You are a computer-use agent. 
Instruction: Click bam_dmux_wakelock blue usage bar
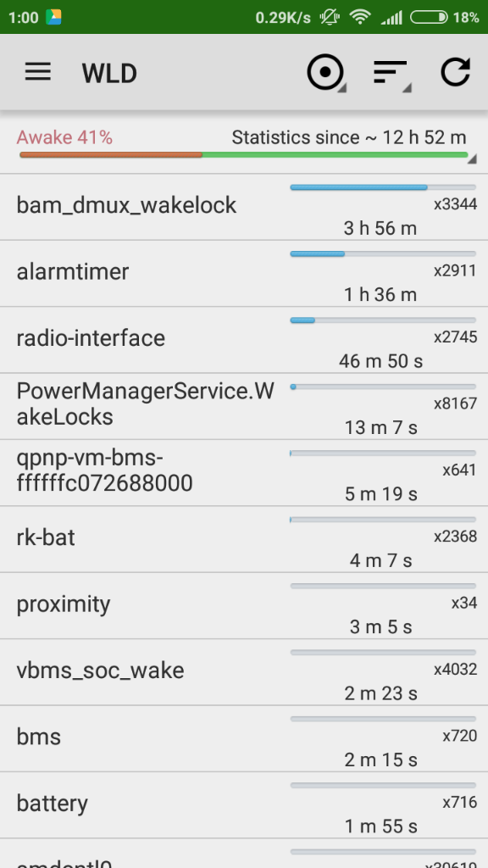tap(383, 187)
